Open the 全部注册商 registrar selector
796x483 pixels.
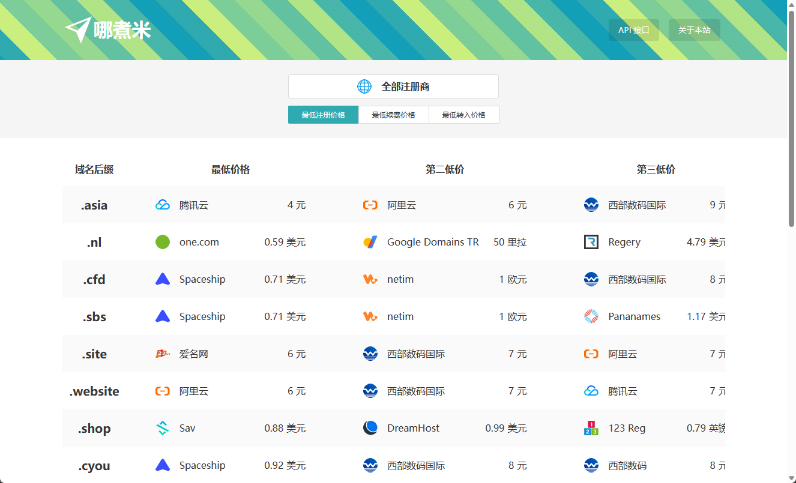[x=393, y=86]
